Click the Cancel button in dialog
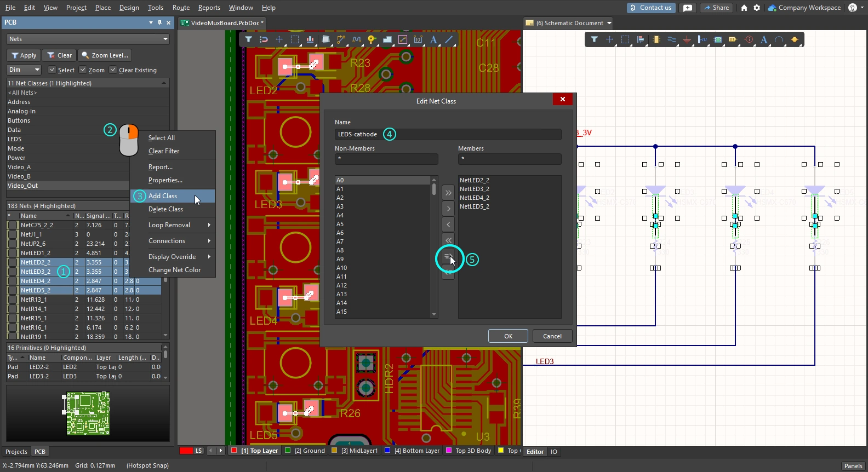Viewport: 868px width, 472px height. [552, 336]
